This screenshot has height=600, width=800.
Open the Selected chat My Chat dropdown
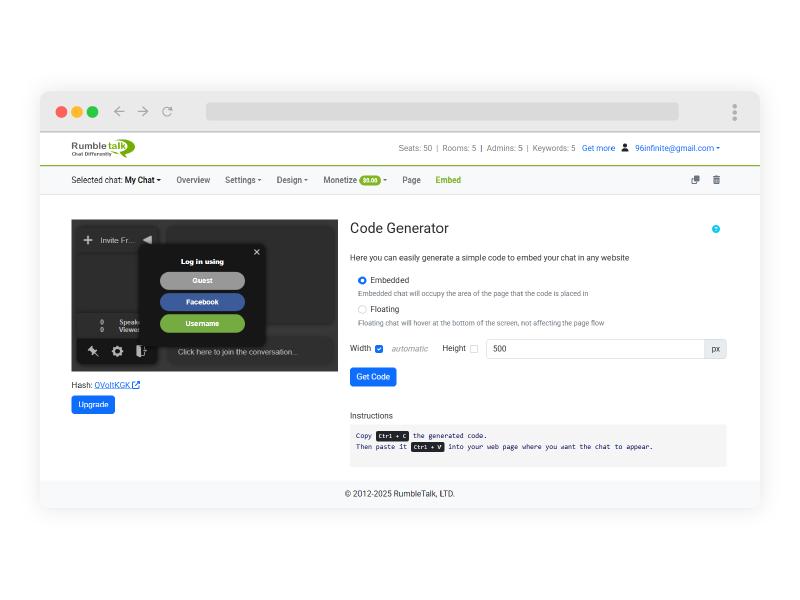pos(140,180)
